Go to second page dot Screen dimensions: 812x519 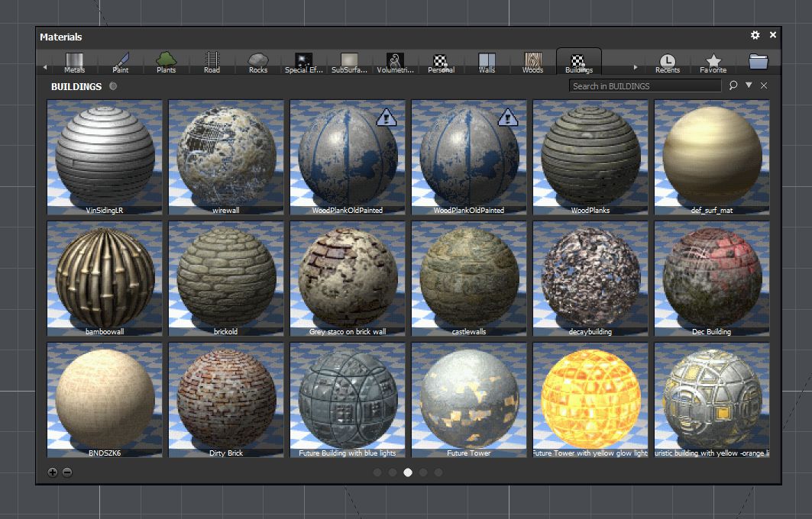393,472
